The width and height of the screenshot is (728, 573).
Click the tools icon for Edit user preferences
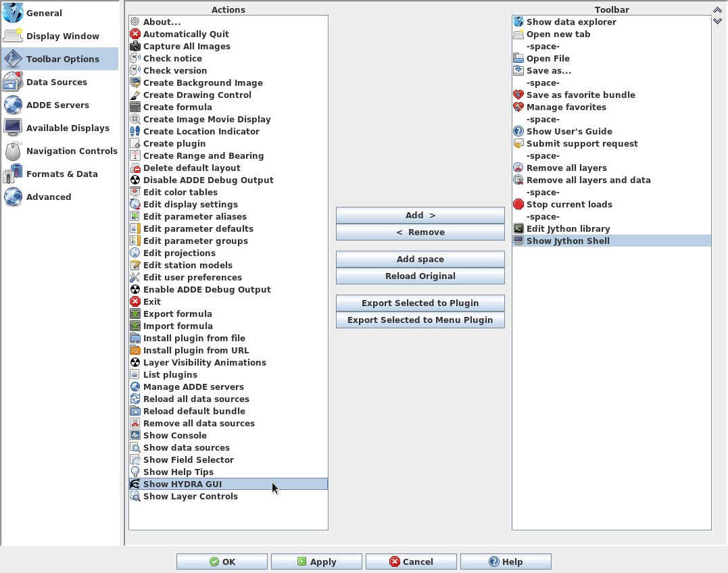tap(135, 277)
